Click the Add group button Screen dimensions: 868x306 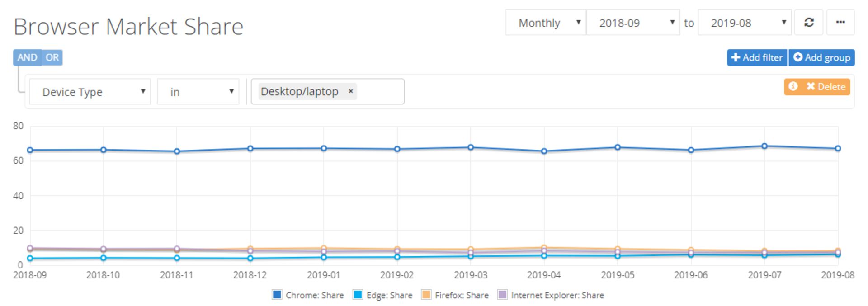click(x=822, y=57)
